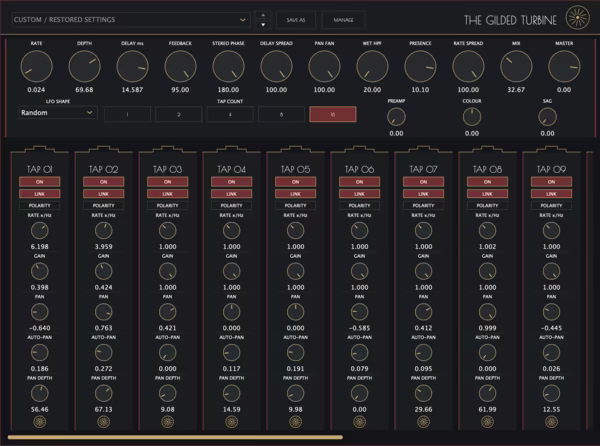
Task: Click Tap 08 Rate x/Hz knob
Action: tap(487, 231)
